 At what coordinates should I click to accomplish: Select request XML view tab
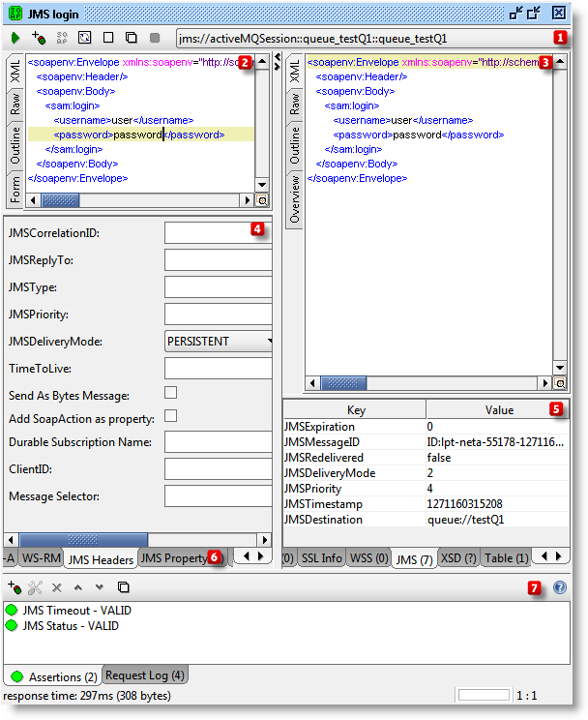pyautogui.click(x=15, y=71)
